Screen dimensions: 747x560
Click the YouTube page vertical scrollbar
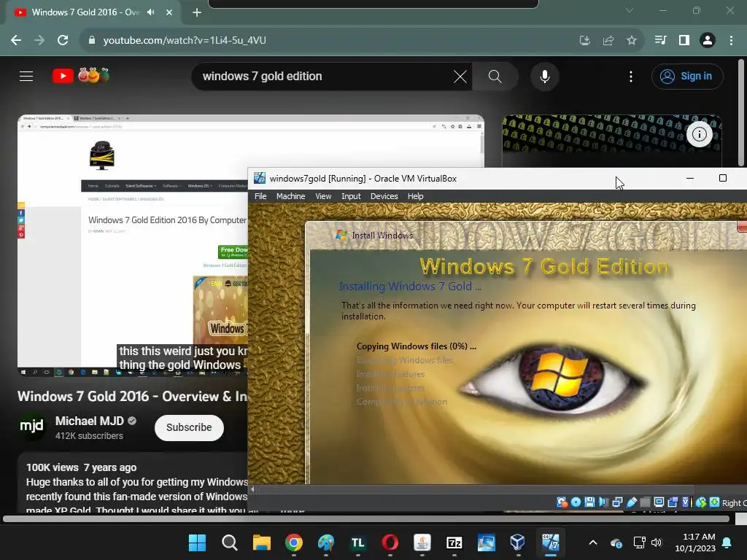(741, 112)
